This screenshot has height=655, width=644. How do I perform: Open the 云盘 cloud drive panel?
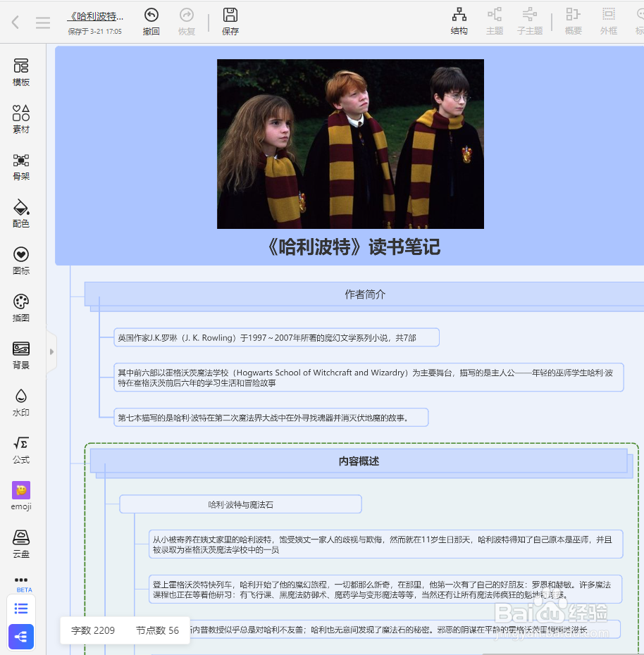click(x=21, y=544)
